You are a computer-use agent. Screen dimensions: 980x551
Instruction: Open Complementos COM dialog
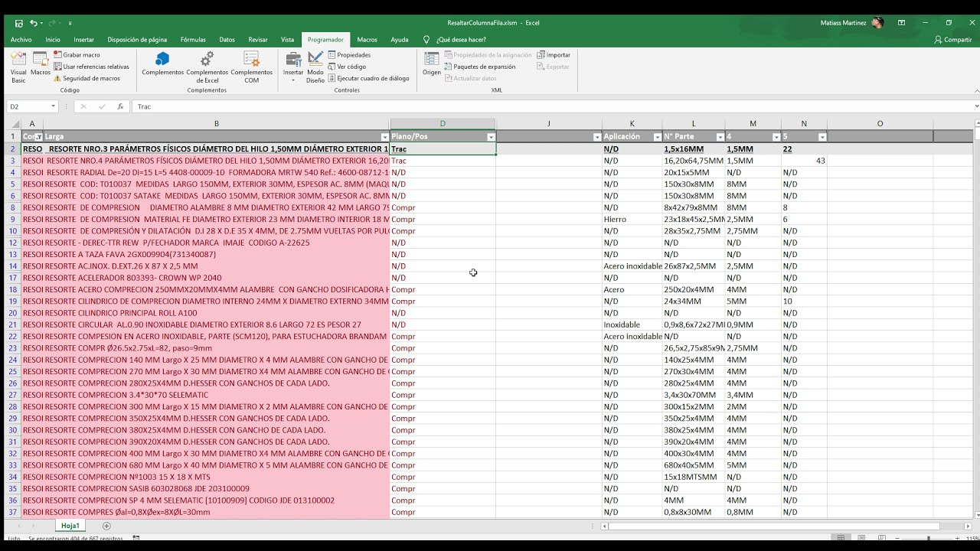coord(251,67)
